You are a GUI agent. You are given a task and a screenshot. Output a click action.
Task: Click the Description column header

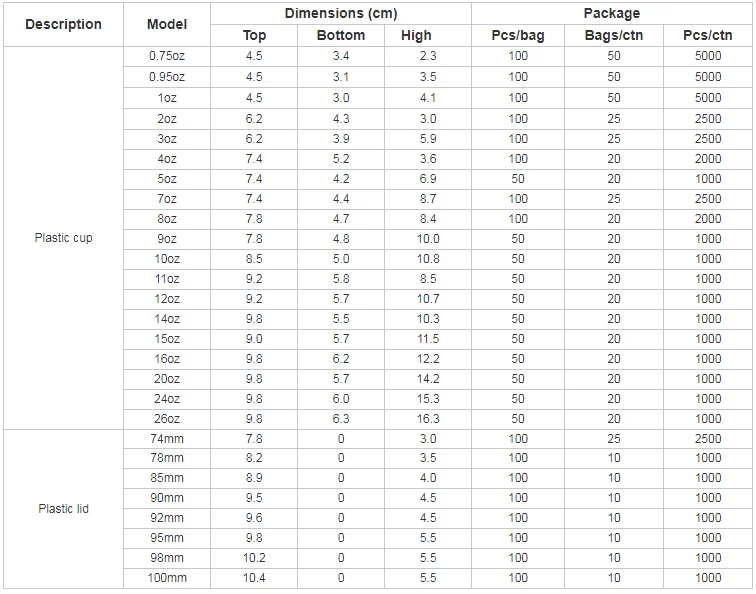63,24
